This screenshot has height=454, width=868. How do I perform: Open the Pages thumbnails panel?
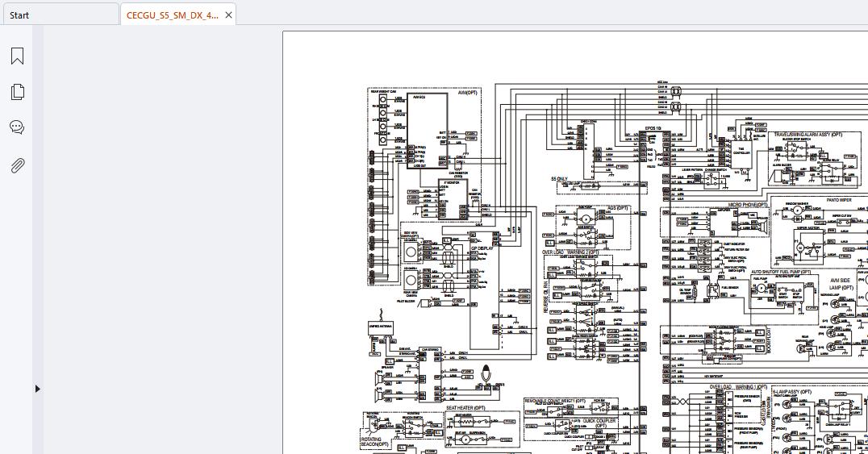17,91
